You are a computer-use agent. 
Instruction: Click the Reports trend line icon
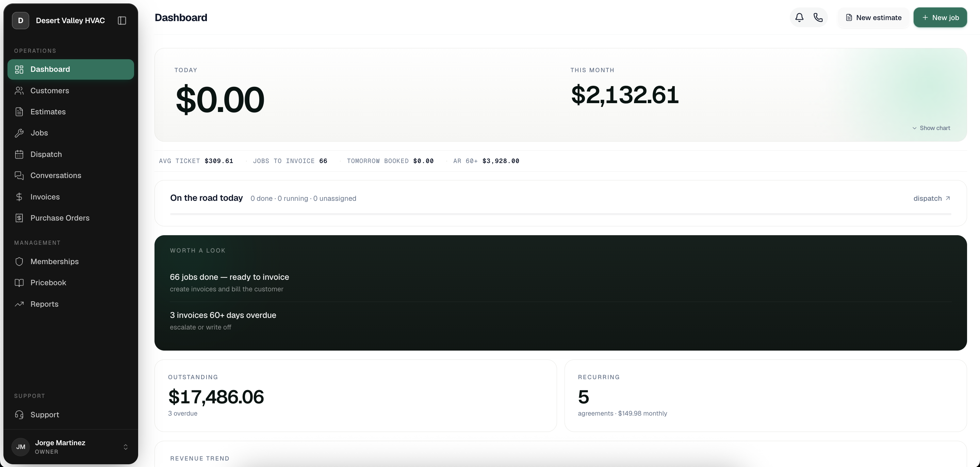pyautogui.click(x=19, y=304)
